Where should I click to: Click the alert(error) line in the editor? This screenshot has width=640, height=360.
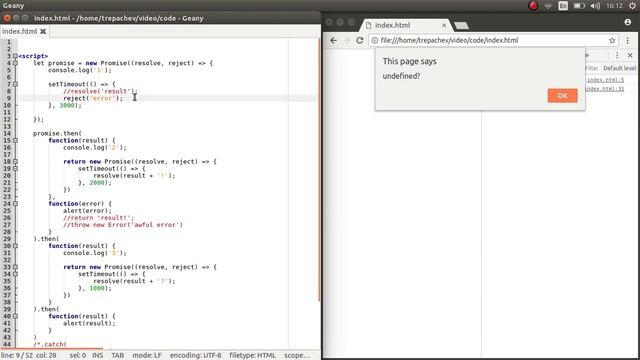(87, 211)
